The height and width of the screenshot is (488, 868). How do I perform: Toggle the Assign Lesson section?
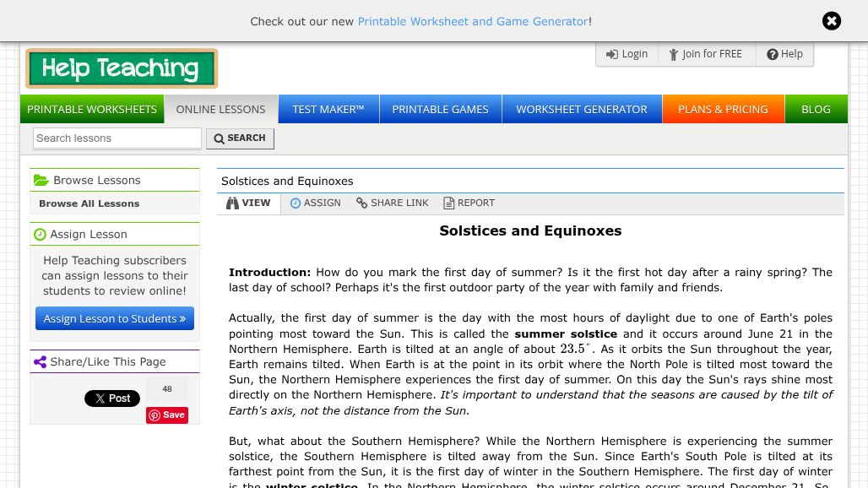tap(115, 234)
